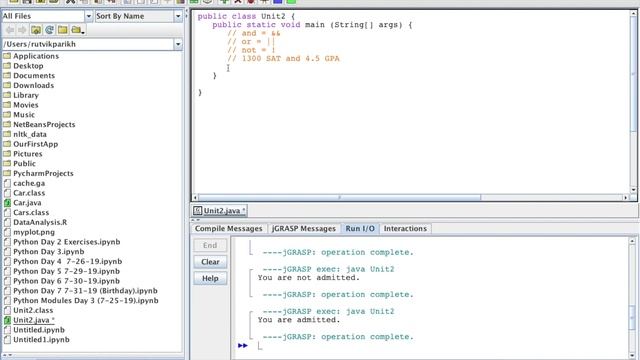The image size is (640, 360).
Task: Click the comment line '// 1300 SAT and 4.5 GPA'
Action: 283,59
